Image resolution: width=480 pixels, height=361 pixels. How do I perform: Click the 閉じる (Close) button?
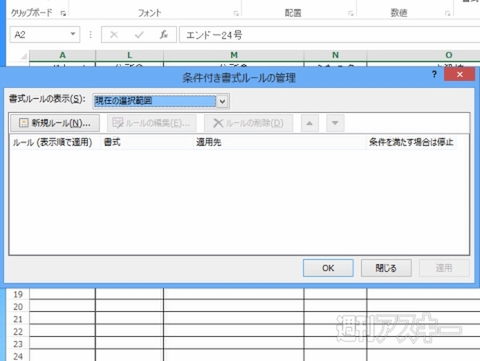[386, 268]
